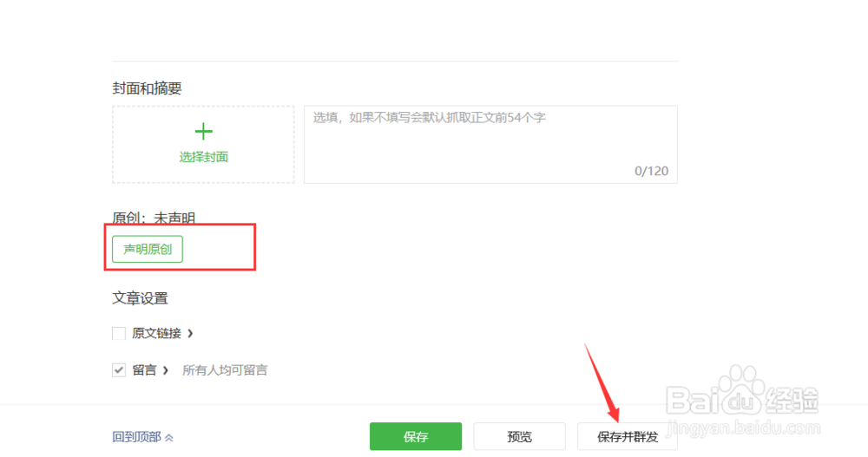Expand the 原文链接 chevron
The height and width of the screenshot is (457, 868).
point(190,333)
